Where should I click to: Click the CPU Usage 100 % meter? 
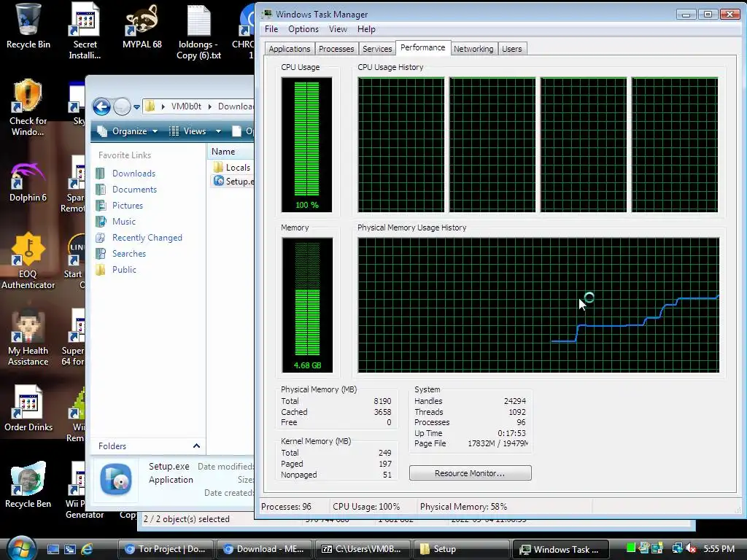coord(307,145)
